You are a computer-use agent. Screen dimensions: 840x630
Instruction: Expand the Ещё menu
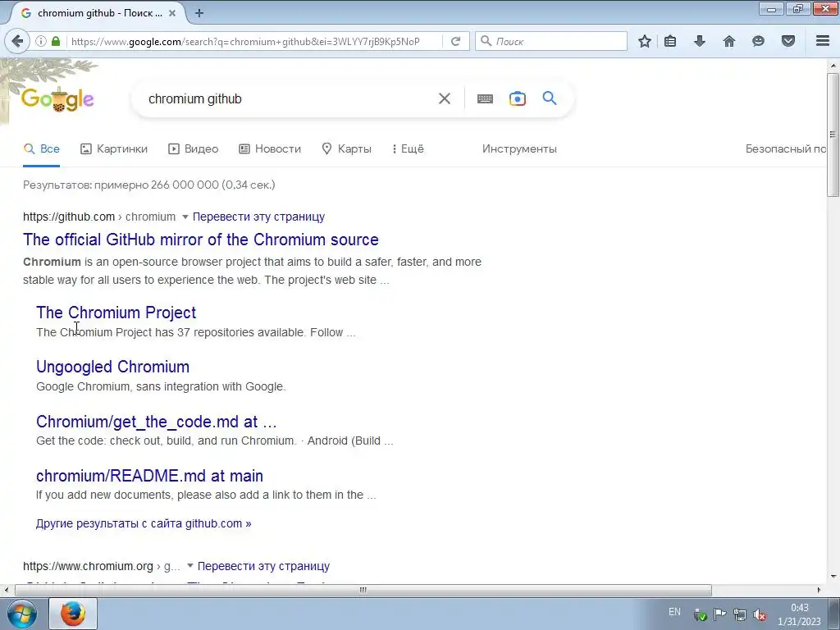[x=409, y=149]
